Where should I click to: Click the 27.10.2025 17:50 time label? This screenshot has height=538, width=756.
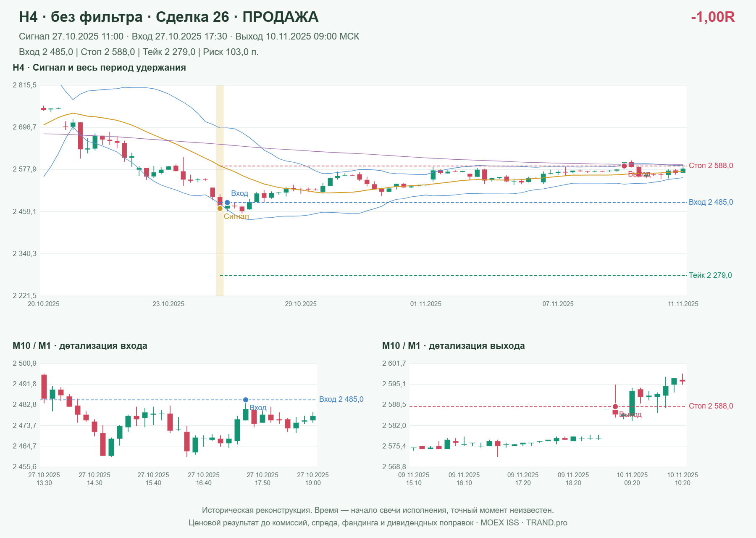click(262, 479)
